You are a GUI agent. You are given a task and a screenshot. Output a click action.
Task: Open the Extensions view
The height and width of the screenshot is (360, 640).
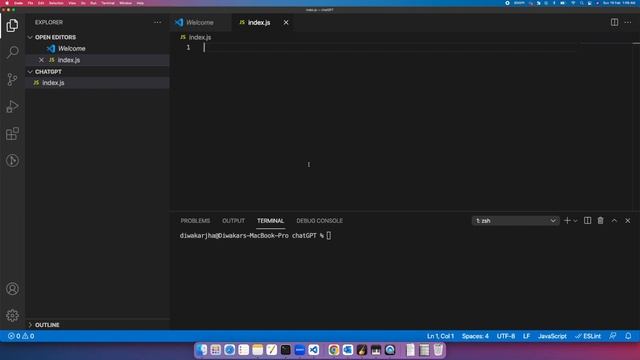tap(12, 133)
